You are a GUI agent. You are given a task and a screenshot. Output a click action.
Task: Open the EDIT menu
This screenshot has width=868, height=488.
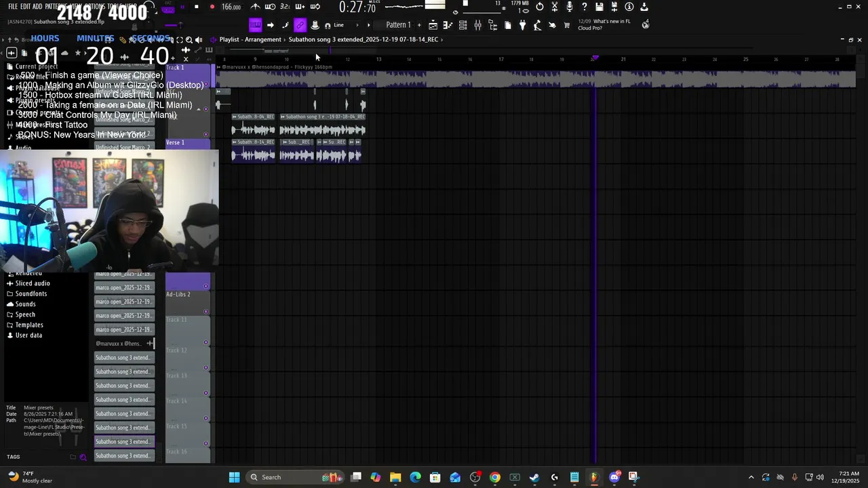pos(26,7)
